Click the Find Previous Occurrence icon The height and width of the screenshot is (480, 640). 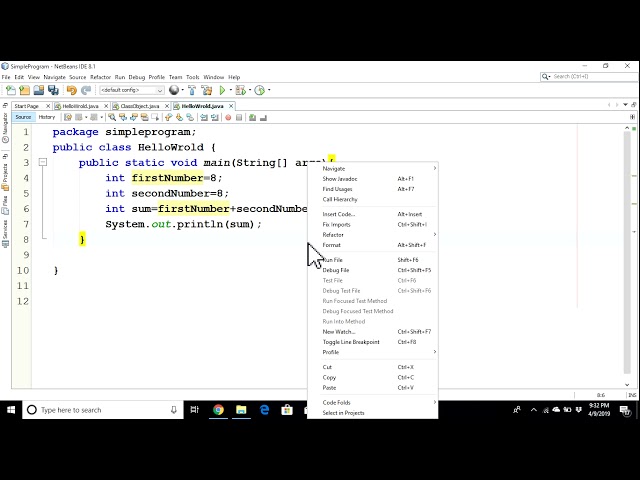pos(123,118)
